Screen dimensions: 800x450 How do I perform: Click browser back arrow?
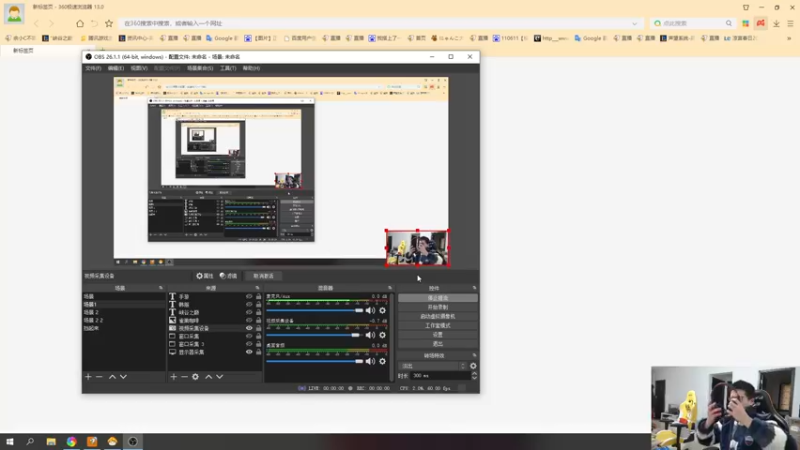tap(37, 23)
